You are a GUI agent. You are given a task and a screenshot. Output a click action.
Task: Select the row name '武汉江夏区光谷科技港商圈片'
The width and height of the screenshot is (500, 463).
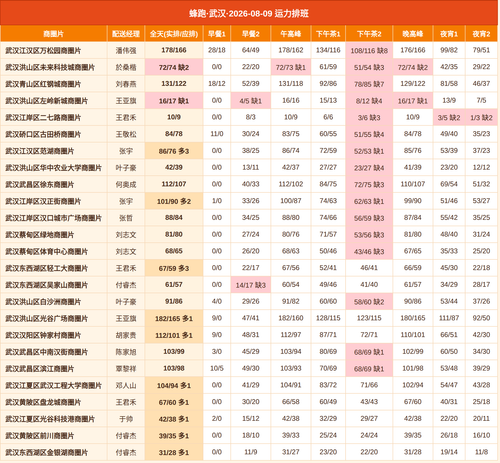click(x=50, y=419)
